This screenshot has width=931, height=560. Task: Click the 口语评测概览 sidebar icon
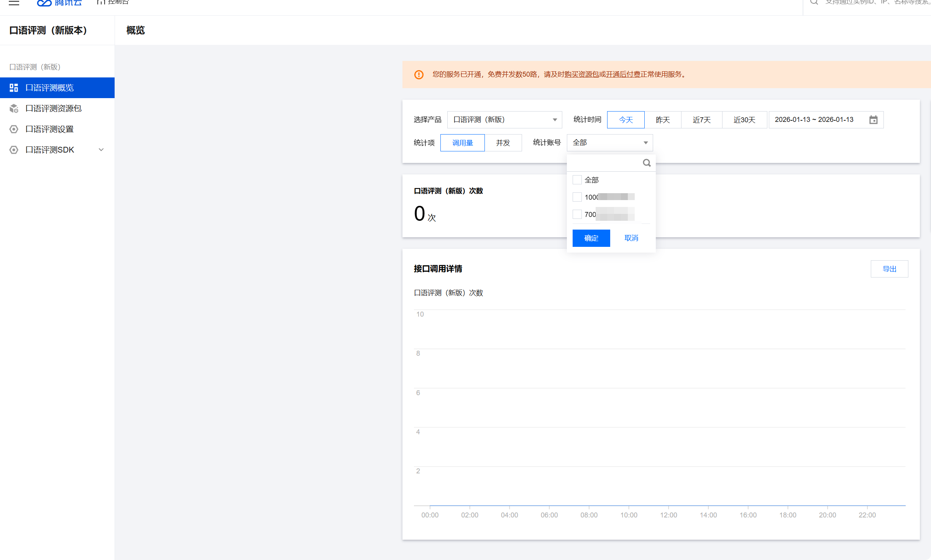point(14,88)
